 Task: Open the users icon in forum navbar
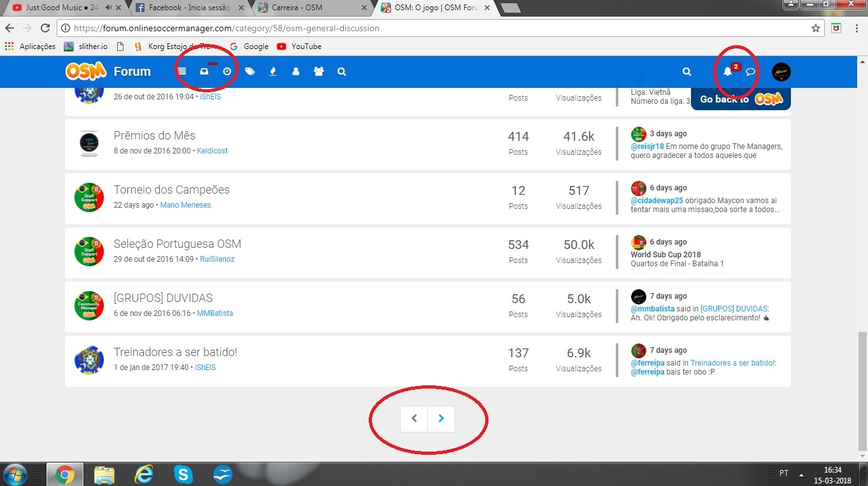point(295,72)
